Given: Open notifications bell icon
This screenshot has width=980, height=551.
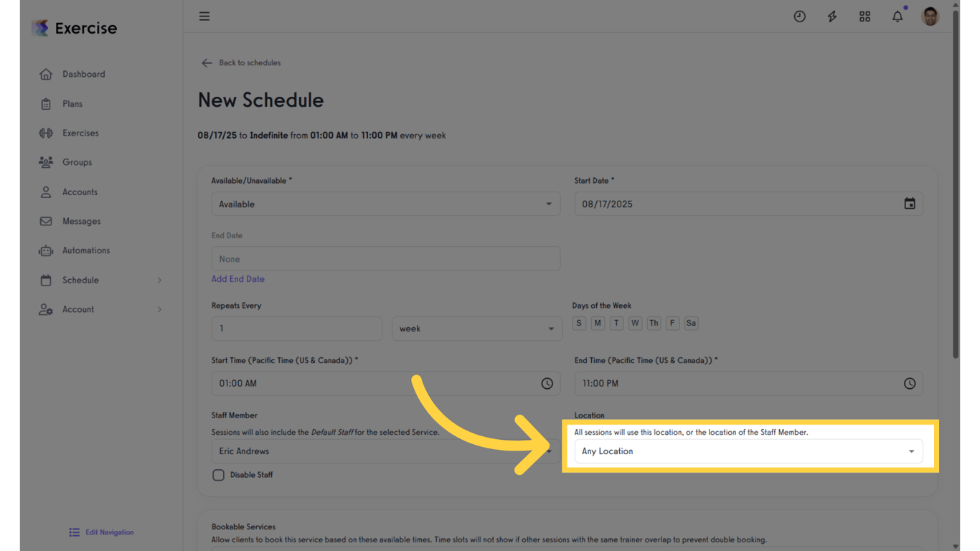Looking at the screenshot, I should pos(897,16).
